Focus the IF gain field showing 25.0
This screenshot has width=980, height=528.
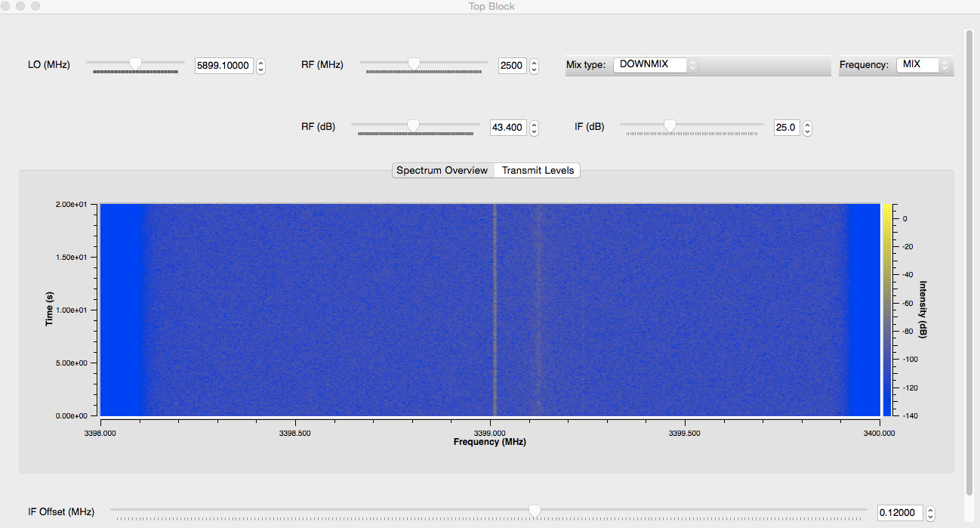(x=786, y=128)
